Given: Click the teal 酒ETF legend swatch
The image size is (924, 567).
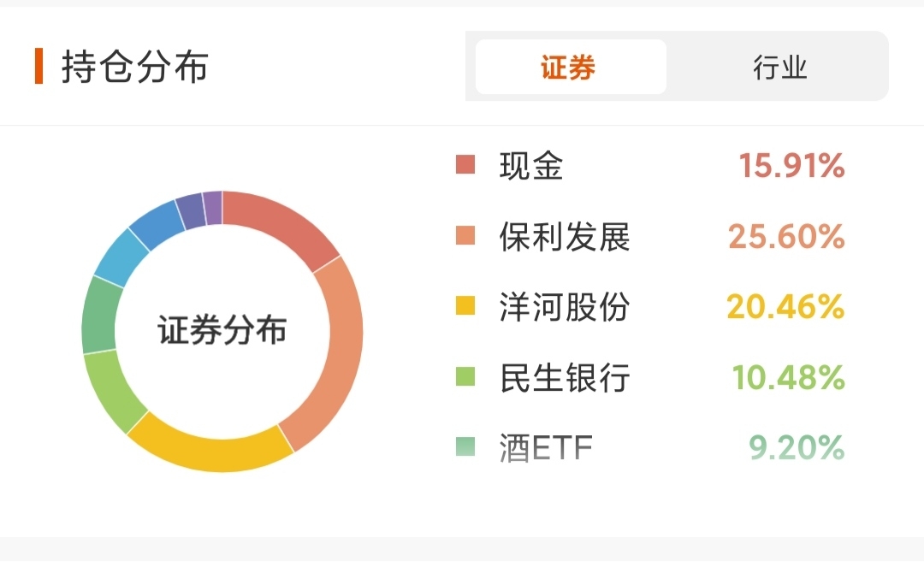Looking at the screenshot, I should 465,446.
